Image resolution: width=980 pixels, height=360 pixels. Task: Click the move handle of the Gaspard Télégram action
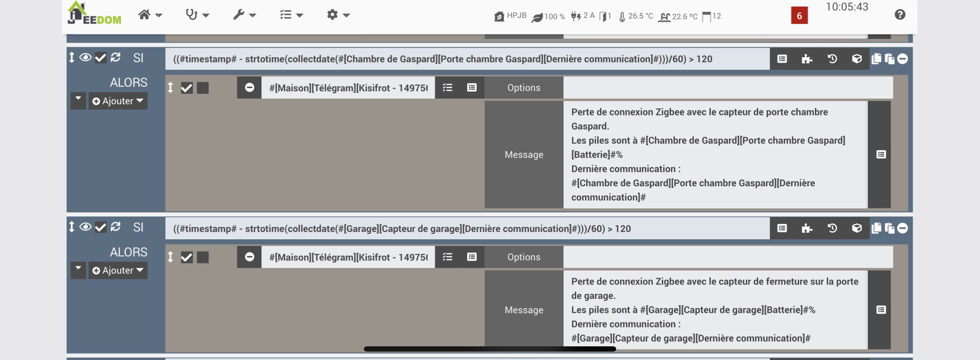click(170, 88)
